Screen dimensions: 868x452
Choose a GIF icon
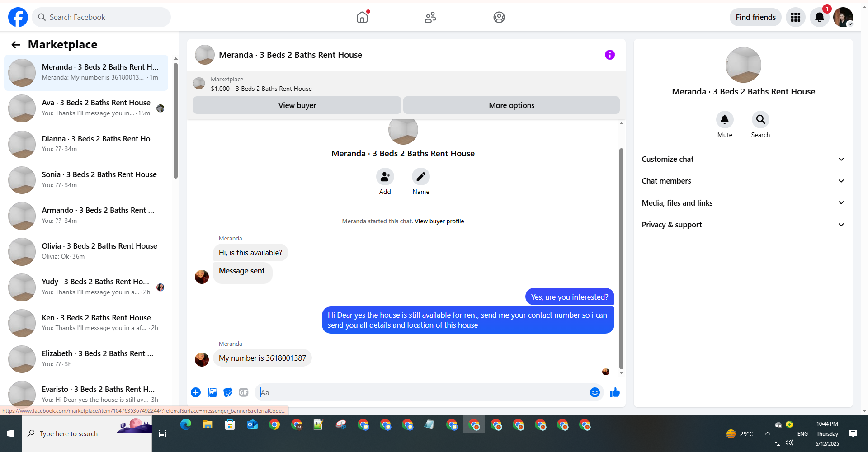point(244,392)
